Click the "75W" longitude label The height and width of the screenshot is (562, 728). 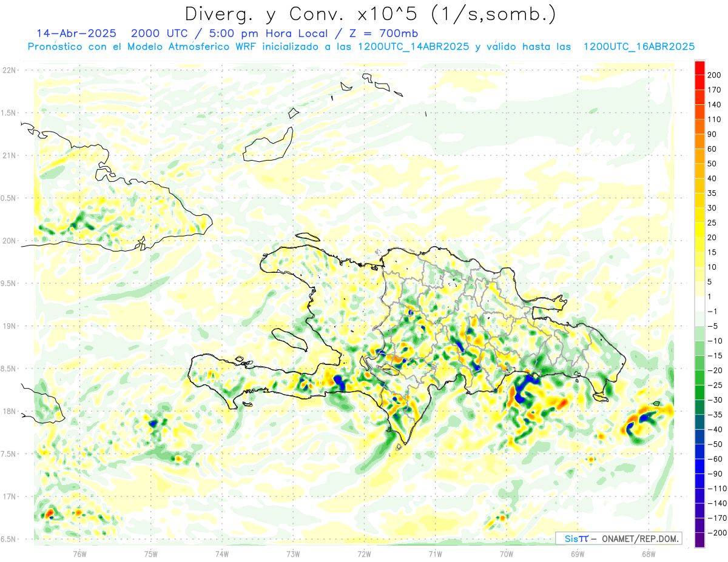coord(151,554)
